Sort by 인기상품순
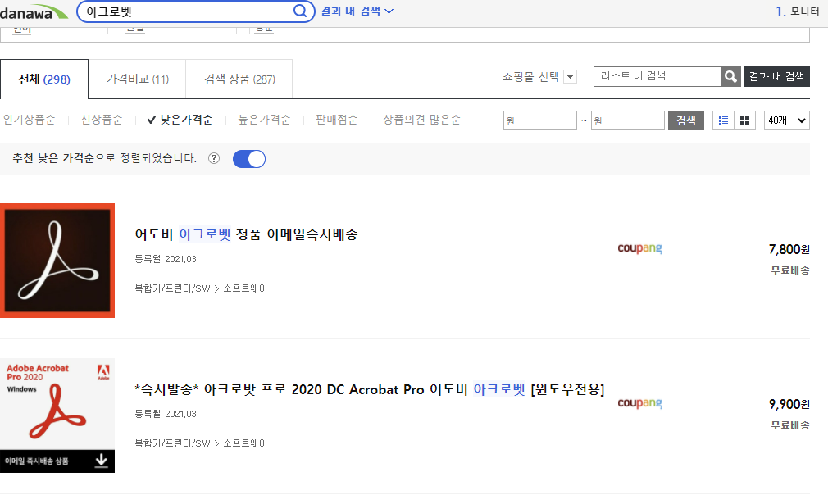Screen dimensions: 828x504 pyautogui.click(x=30, y=120)
